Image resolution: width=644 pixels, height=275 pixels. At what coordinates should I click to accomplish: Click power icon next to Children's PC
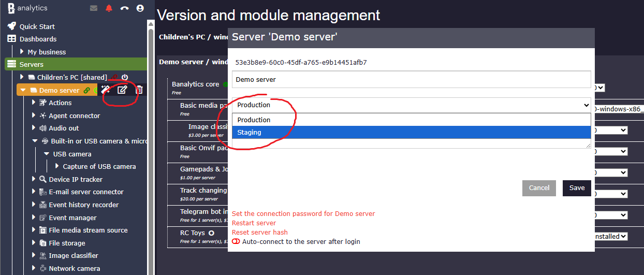[125, 77]
